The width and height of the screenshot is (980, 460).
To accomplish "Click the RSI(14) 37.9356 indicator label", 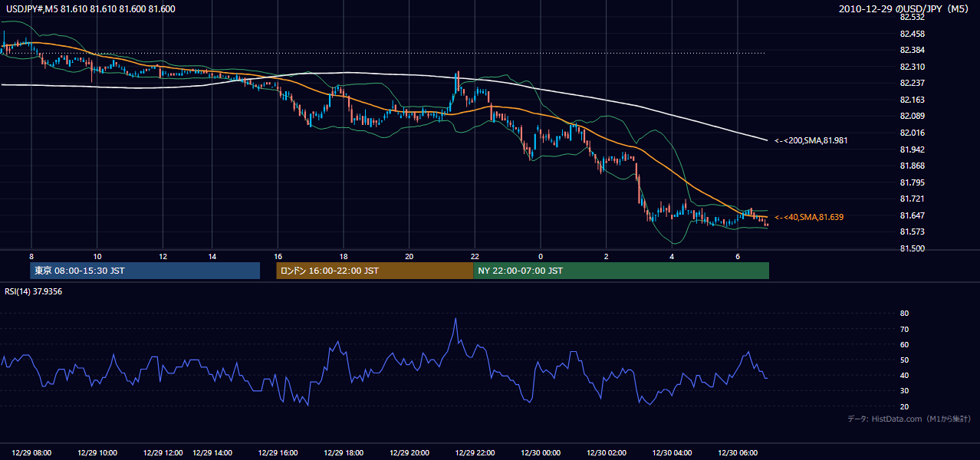I will (32, 291).
